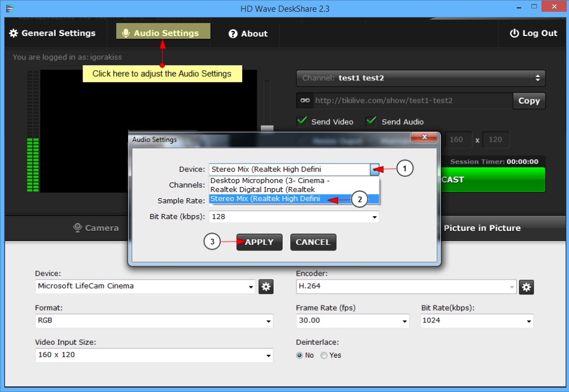The width and height of the screenshot is (569, 392).
Task: Click the webcam icon on Camera tab
Action: point(78,227)
